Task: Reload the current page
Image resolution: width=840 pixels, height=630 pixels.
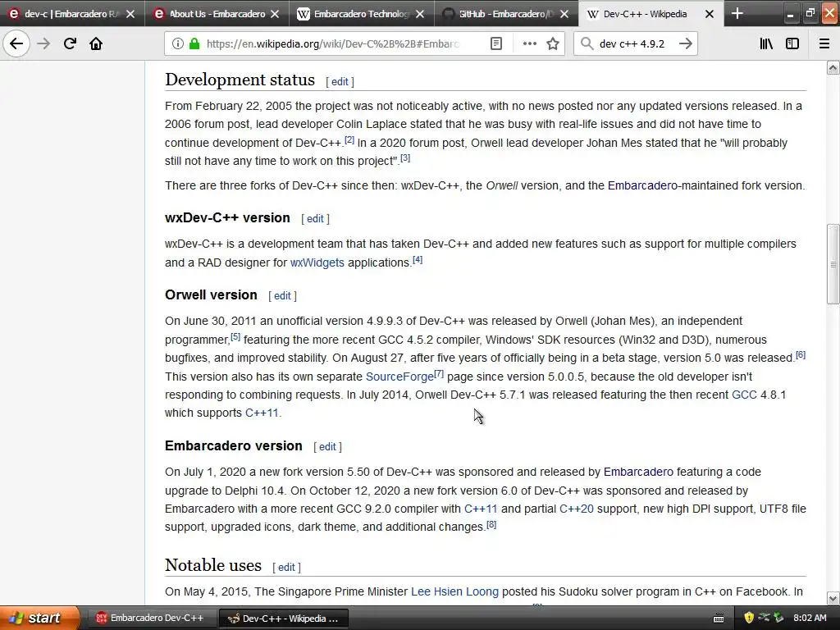Action: tap(70, 43)
